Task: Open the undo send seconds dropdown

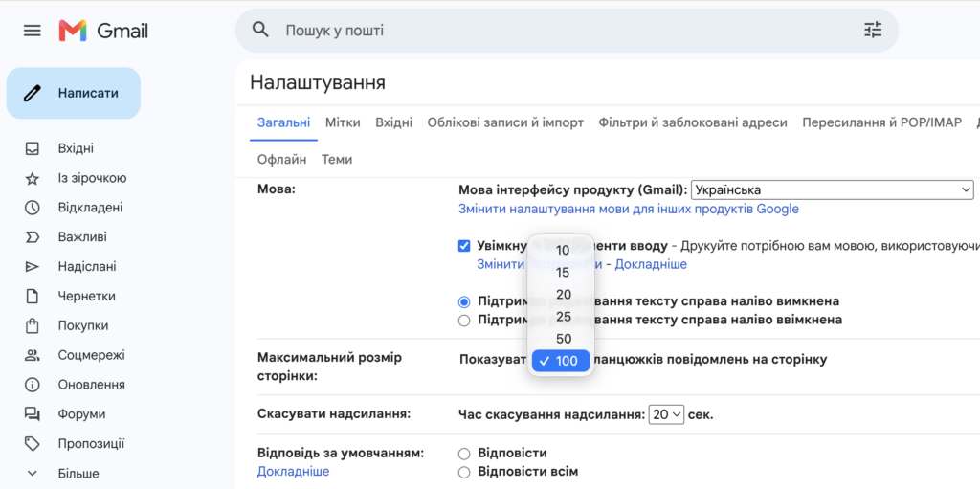Action: coord(666,414)
